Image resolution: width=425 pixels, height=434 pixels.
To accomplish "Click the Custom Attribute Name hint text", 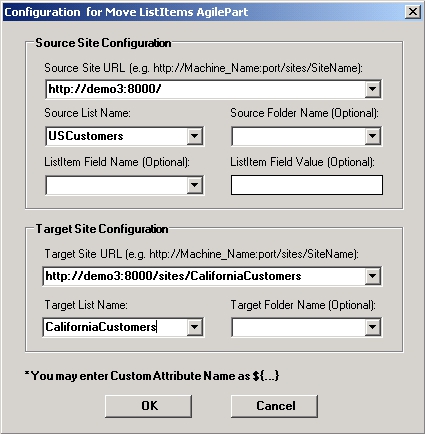I will (x=152, y=376).
